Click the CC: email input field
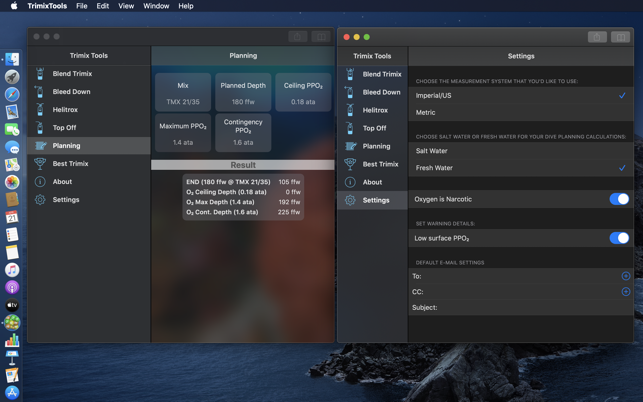Image resolution: width=643 pixels, height=402 pixels. [521, 292]
